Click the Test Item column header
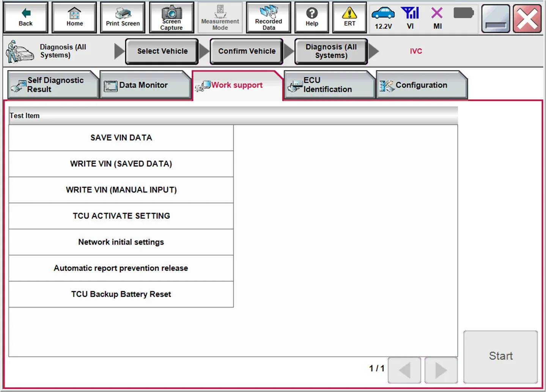 click(233, 116)
